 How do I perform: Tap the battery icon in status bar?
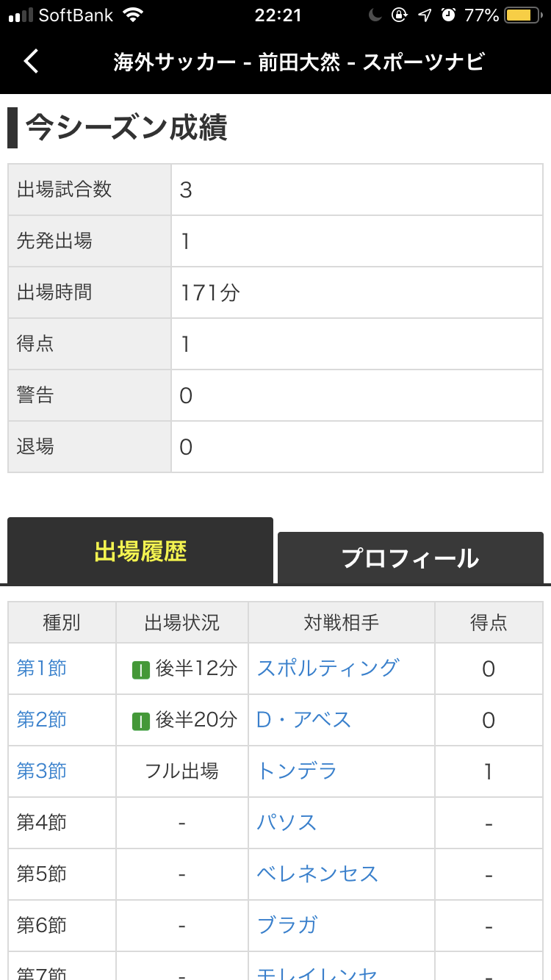point(525,15)
